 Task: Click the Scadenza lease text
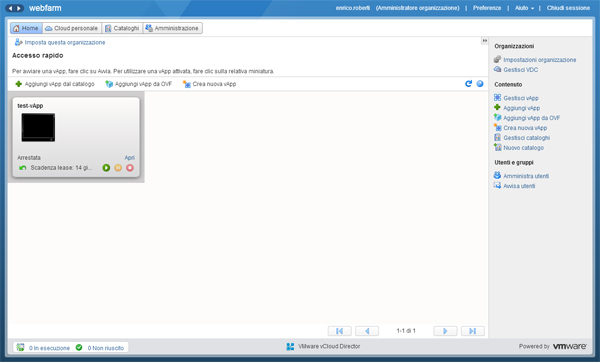click(61, 168)
